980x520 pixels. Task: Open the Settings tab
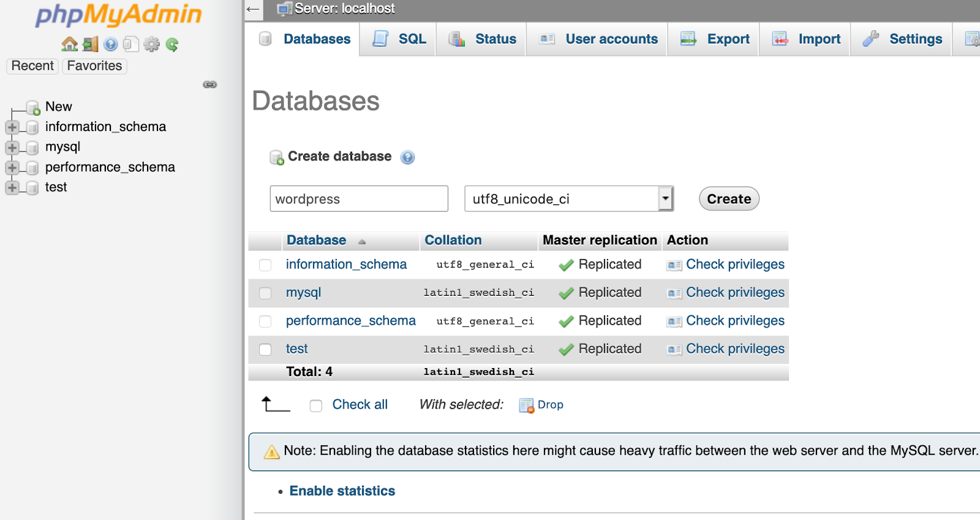click(x=902, y=39)
